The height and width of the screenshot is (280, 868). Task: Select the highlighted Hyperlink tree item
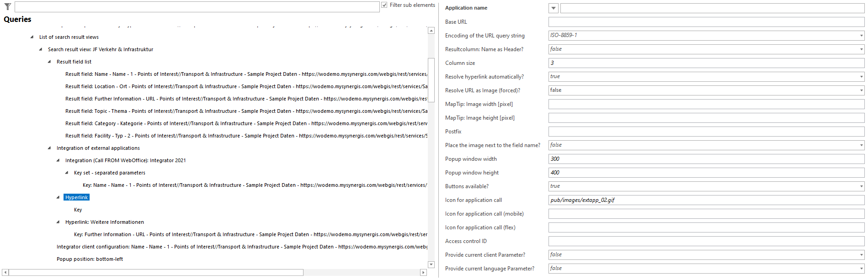[x=76, y=197]
